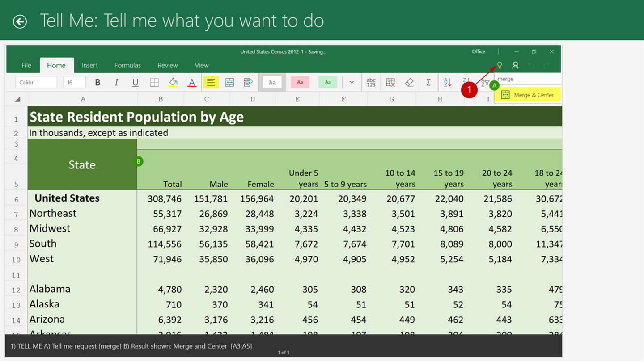Choose the Merge & Center result
The height and width of the screenshot is (362, 644).
pos(528,95)
